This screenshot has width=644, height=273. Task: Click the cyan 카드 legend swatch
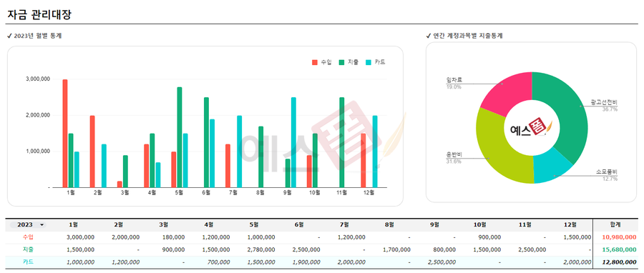pyautogui.click(x=369, y=62)
